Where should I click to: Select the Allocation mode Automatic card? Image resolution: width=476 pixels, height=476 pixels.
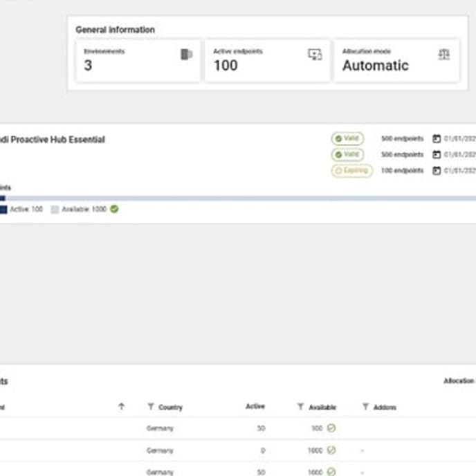[396, 61]
